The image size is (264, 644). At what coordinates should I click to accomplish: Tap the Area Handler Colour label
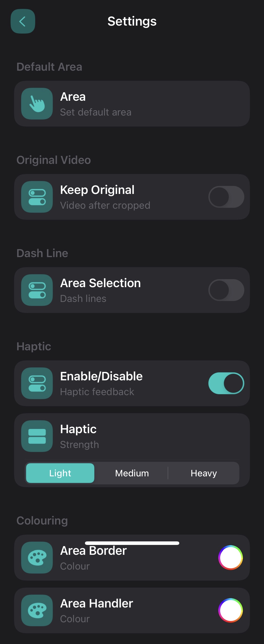pos(75,619)
